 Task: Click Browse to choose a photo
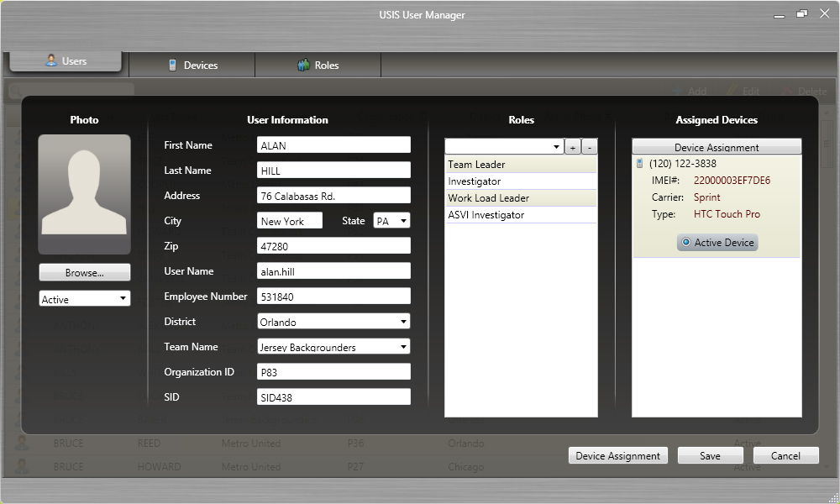coord(84,273)
